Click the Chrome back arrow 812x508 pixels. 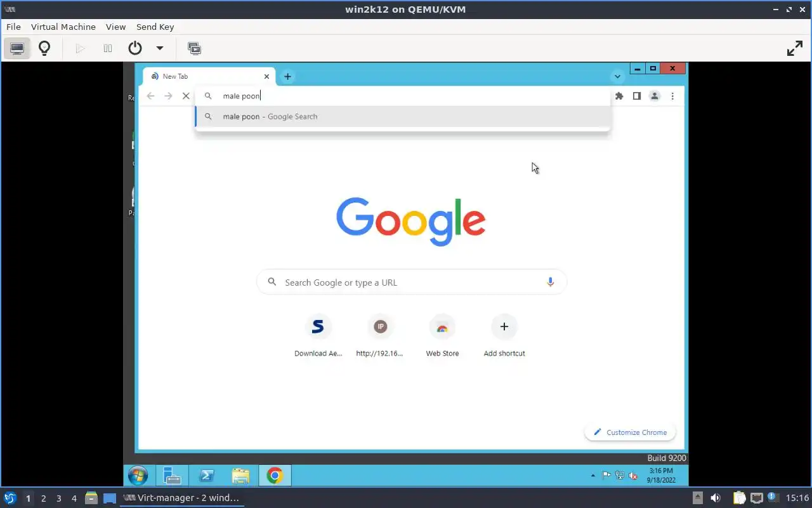pyautogui.click(x=150, y=96)
